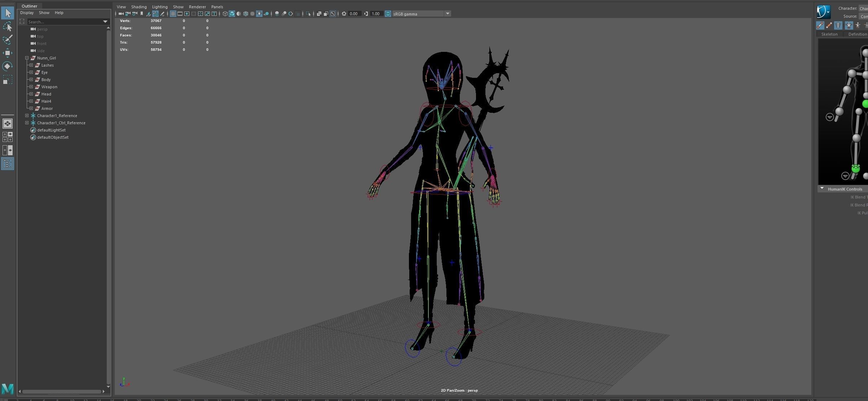
Task: Toggle safe title icon
Action: tap(214, 14)
